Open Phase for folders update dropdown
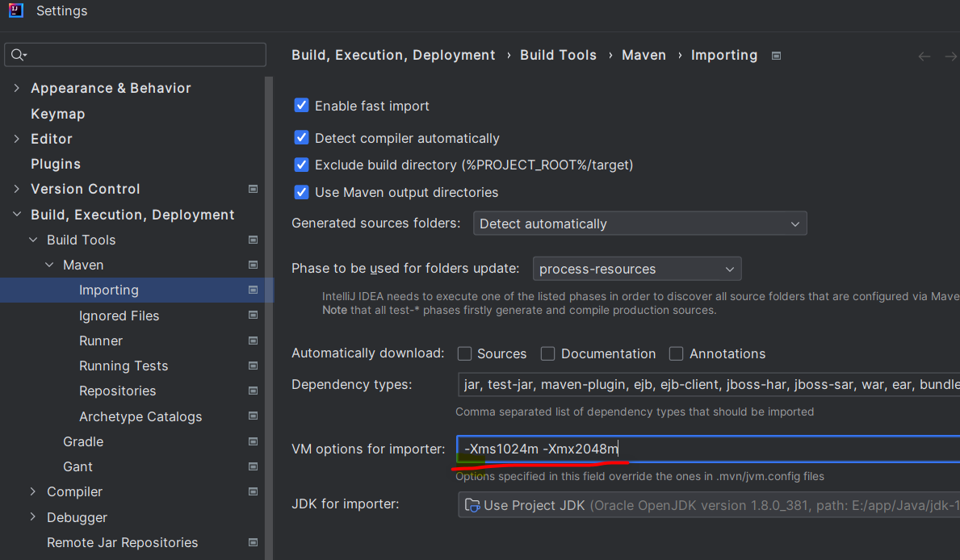Screen dimensions: 960x560 (637, 269)
